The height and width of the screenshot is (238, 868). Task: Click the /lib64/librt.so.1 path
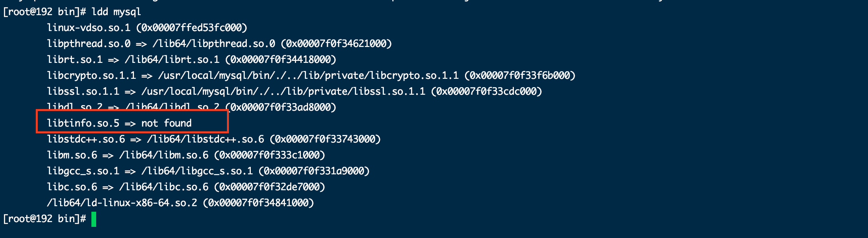[x=172, y=60]
